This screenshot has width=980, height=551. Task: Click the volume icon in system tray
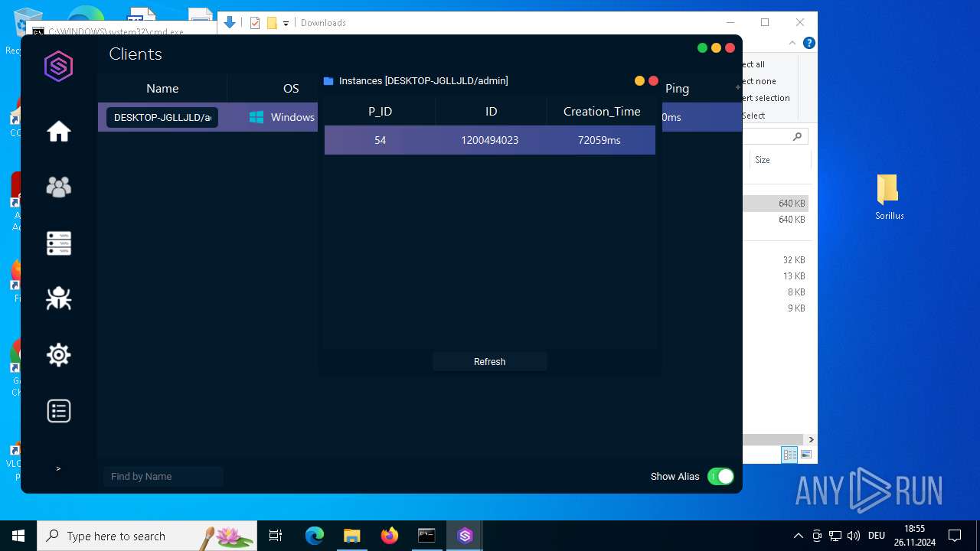click(854, 536)
